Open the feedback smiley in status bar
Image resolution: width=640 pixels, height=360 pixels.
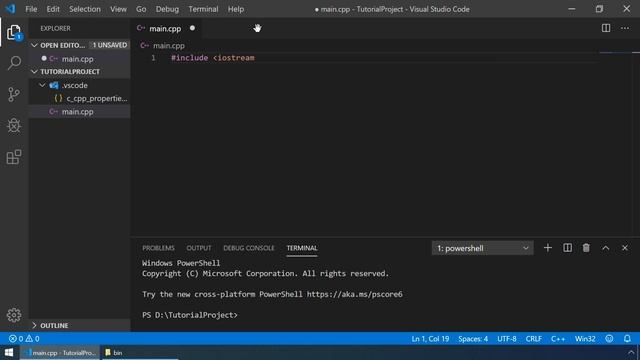pos(609,338)
